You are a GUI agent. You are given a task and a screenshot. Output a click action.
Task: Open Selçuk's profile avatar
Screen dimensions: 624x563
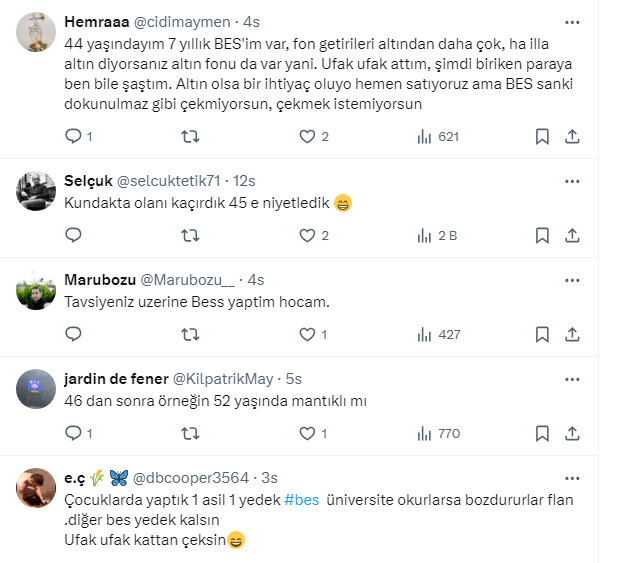pyautogui.click(x=36, y=190)
